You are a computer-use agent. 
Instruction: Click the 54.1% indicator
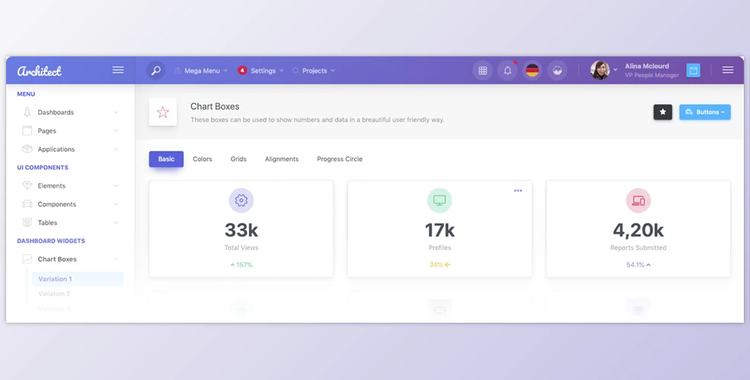point(638,265)
